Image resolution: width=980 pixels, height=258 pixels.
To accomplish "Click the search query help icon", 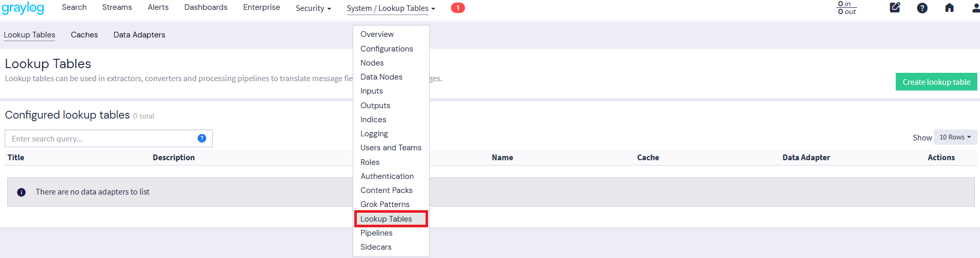I will click(x=202, y=138).
